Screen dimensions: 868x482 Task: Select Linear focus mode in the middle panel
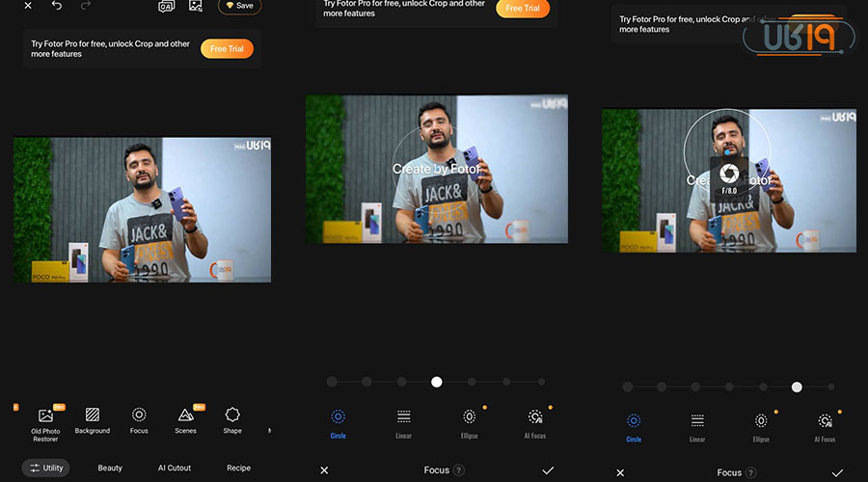coord(404,422)
